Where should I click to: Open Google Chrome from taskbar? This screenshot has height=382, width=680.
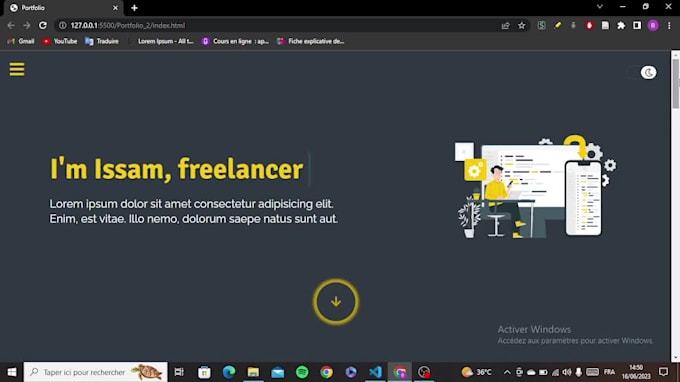[x=327, y=372]
